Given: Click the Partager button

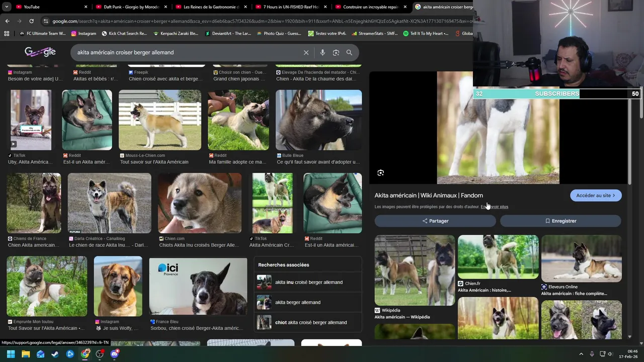Looking at the screenshot, I should tap(435, 221).
